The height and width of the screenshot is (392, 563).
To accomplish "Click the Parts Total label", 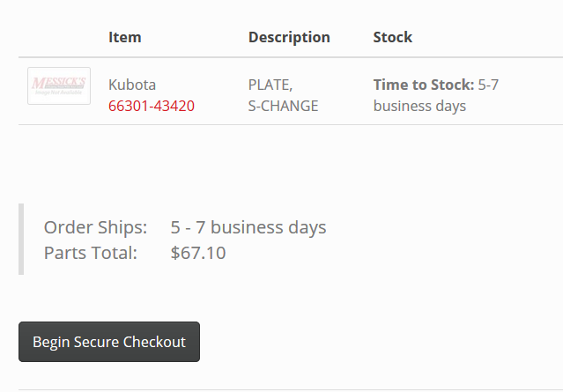I will coord(91,253).
